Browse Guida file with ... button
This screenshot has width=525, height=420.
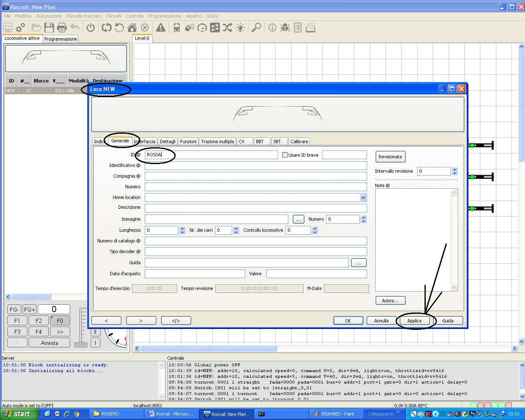click(x=358, y=263)
